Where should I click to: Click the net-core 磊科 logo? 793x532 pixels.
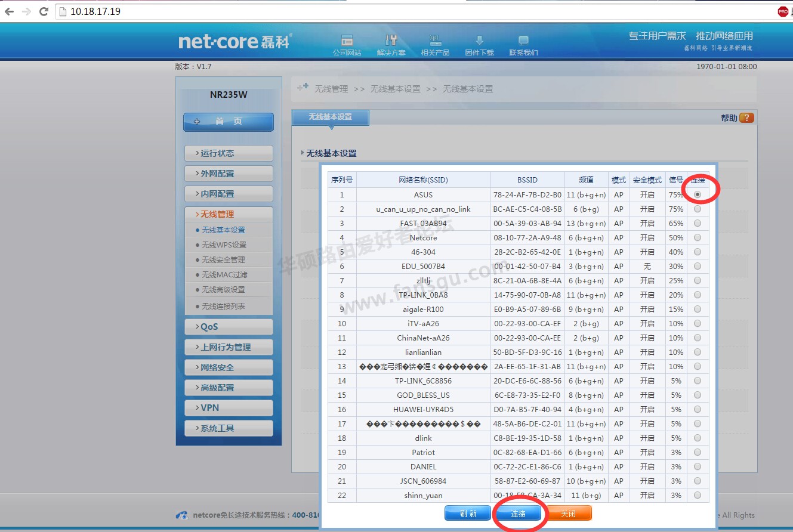[235, 41]
